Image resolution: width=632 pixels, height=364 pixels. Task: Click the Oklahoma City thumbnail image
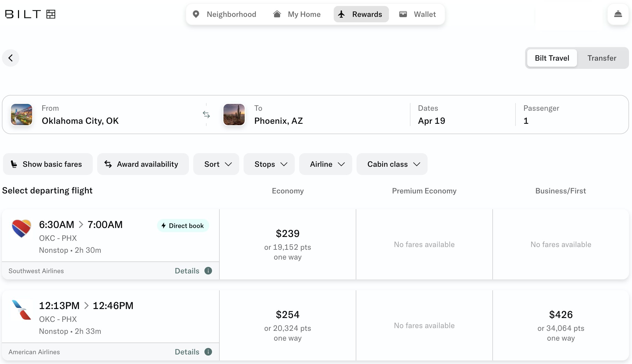(x=22, y=115)
